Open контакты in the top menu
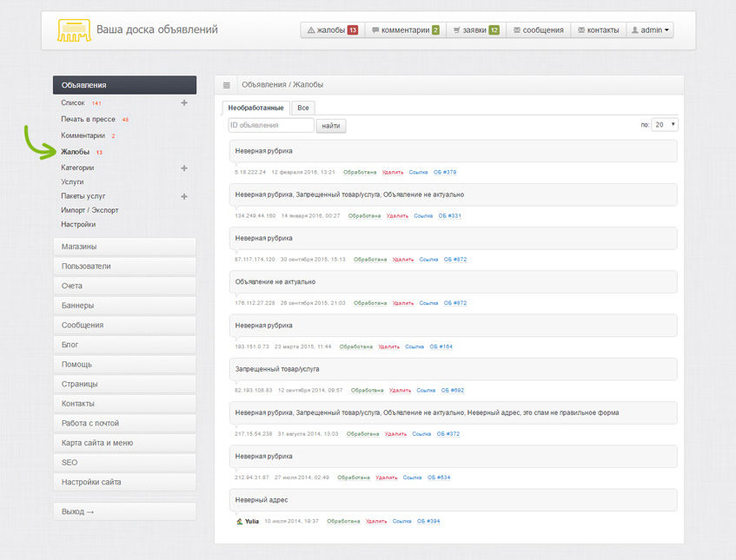Screen dimensions: 736x560 (599, 30)
